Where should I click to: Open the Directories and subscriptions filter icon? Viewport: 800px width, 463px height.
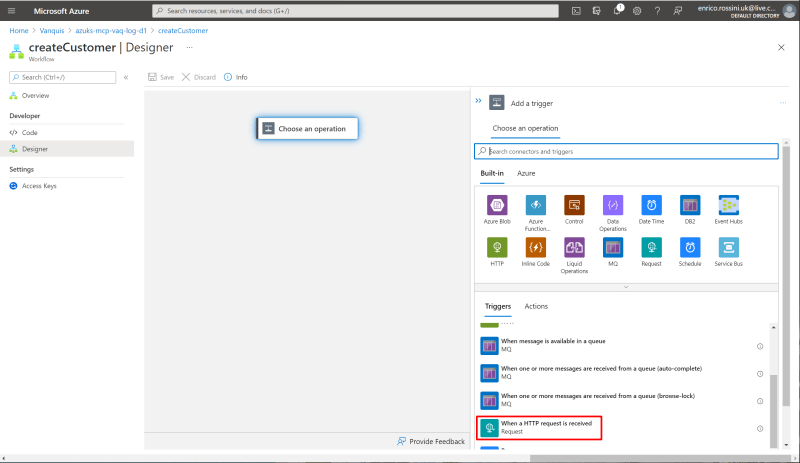click(x=596, y=11)
